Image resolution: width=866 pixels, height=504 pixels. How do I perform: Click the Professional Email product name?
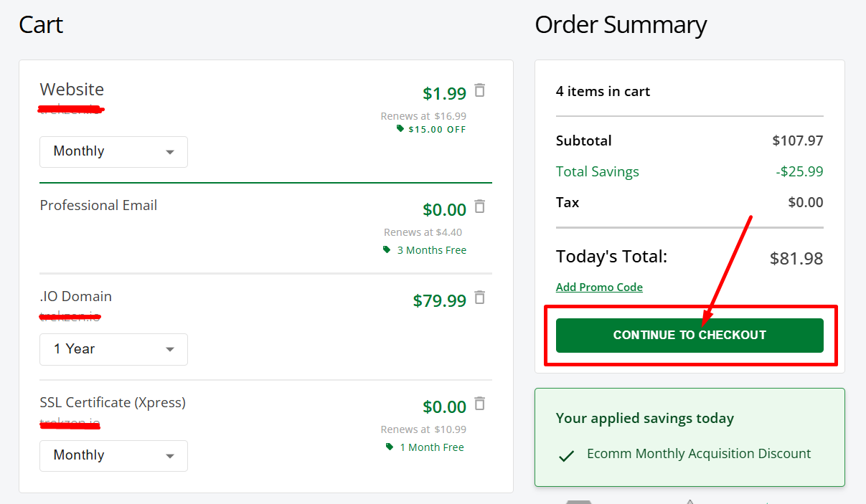coord(98,205)
